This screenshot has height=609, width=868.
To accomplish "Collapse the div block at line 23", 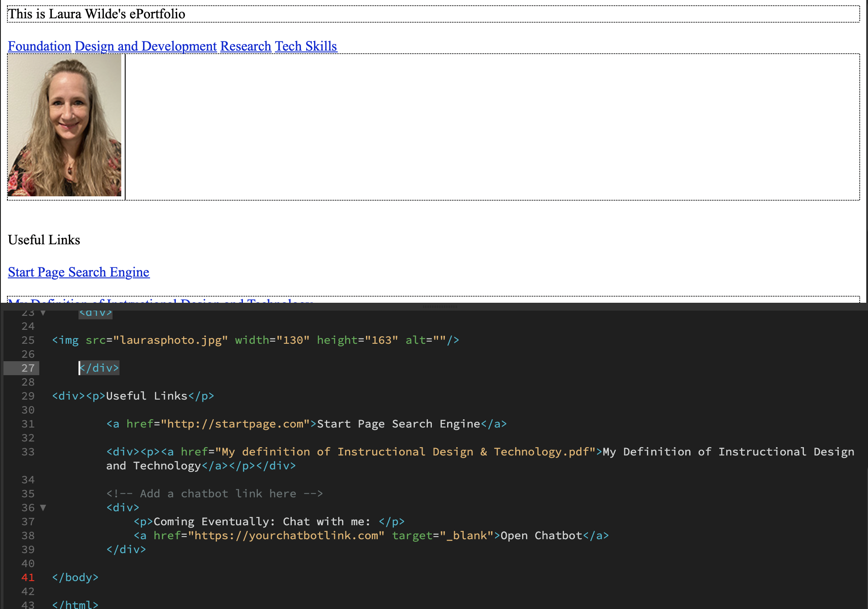I will (43, 313).
